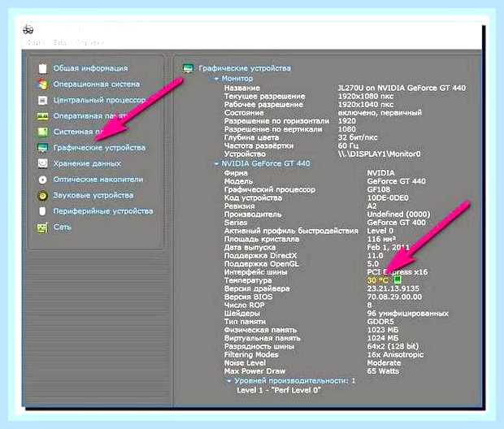Select the Оптические накопители disc icon
504x429 pixels.
pos(43,180)
